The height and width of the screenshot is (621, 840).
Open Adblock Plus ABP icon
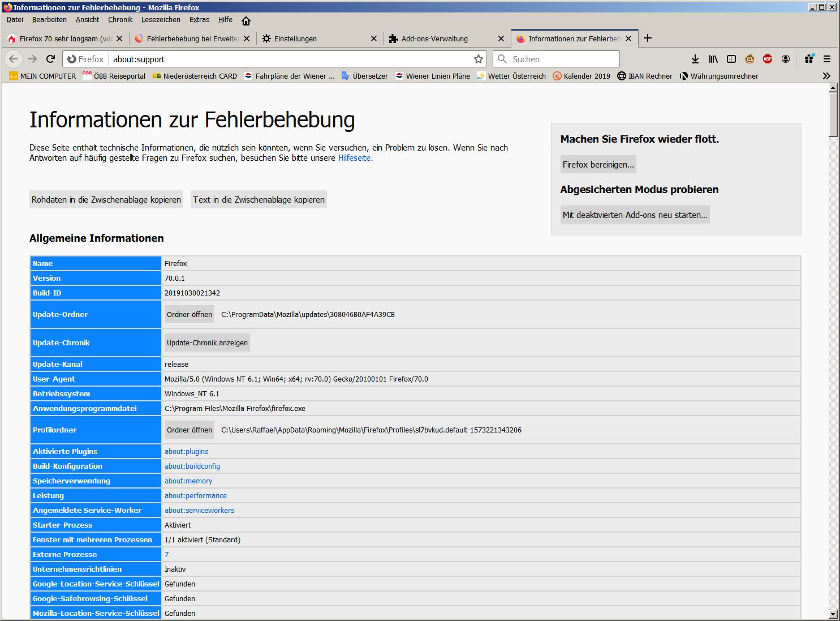[x=768, y=59]
